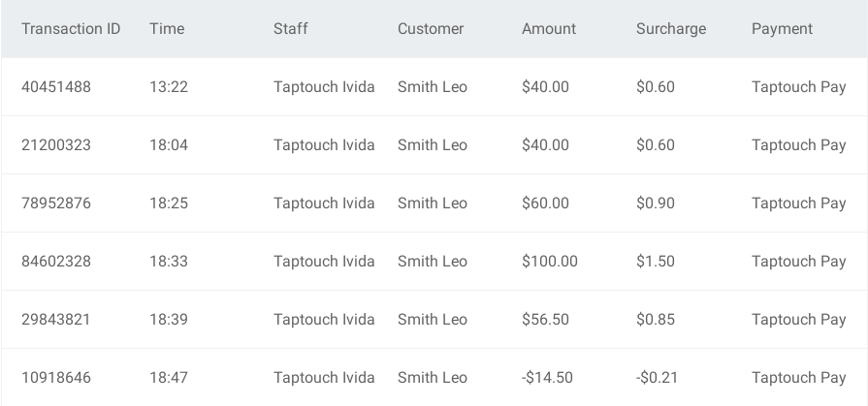Sort by the Time column header
868x406 pixels.
point(167,29)
